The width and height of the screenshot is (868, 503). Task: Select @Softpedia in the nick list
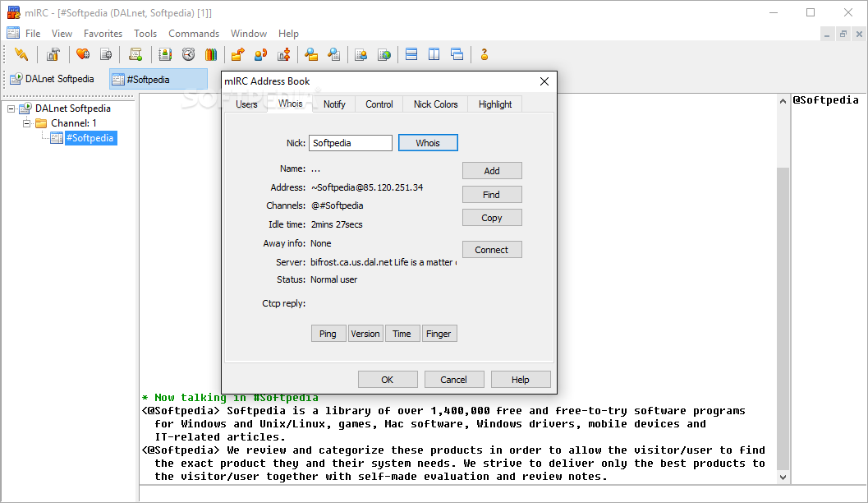click(825, 100)
